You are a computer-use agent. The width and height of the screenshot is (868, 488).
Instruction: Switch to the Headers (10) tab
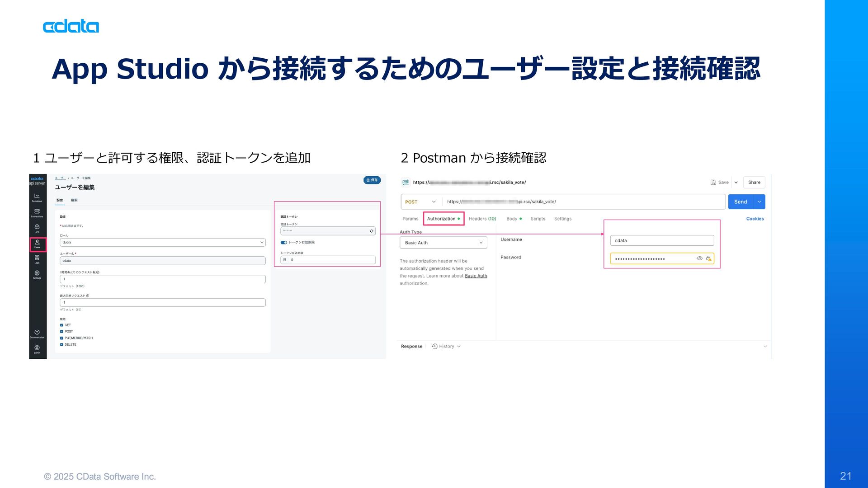pos(482,219)
